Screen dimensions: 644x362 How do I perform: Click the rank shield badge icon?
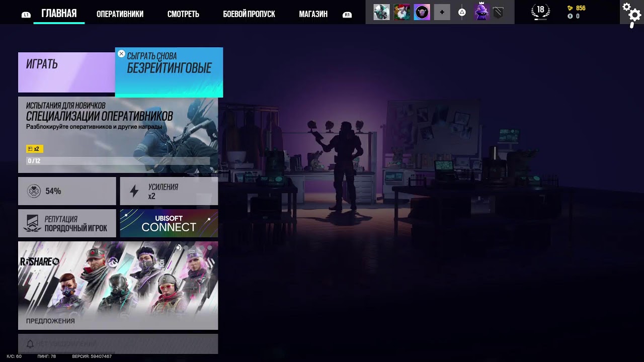point(498,13)
